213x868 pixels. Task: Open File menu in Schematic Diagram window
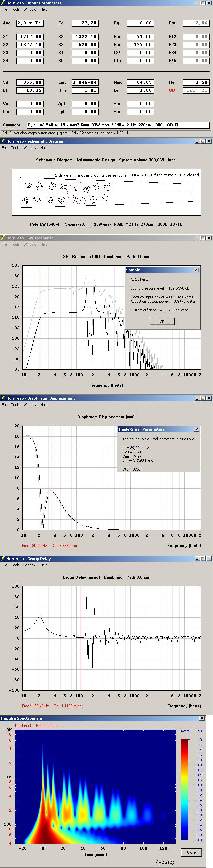pos(4,148)
